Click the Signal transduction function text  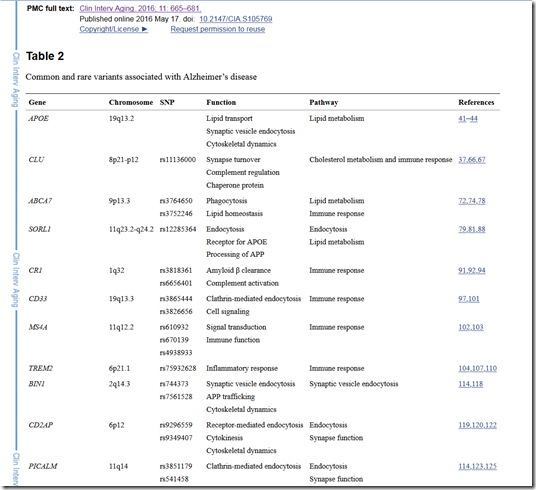(236, 327)
